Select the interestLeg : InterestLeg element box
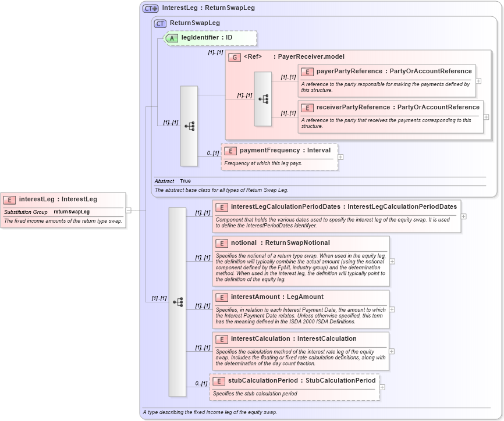Viewport: 504px width, 421px height. (x=58, y=199)
